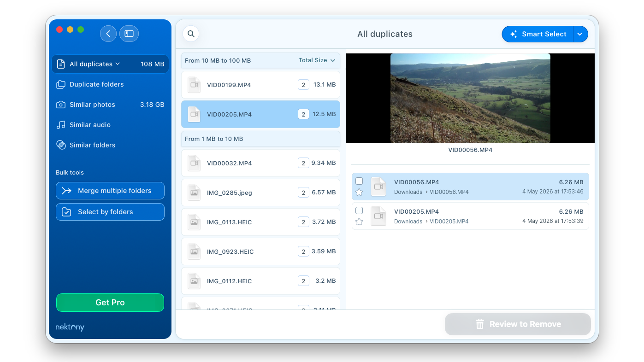Click the 17:53:46 timestamp

pyautogui.click(x=553, y=192)
